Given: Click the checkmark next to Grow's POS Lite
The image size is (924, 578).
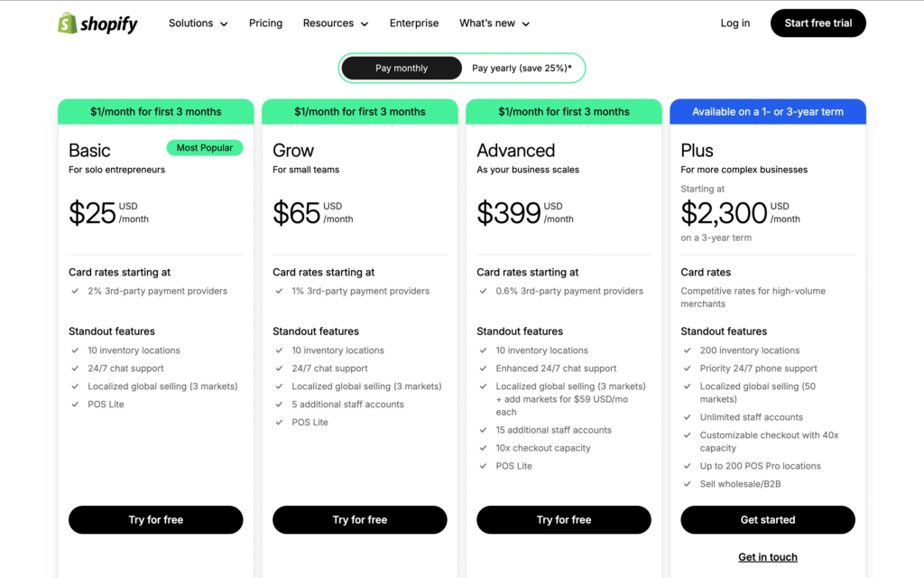Looking at the screenshot, I should click(x=279, y=423).
